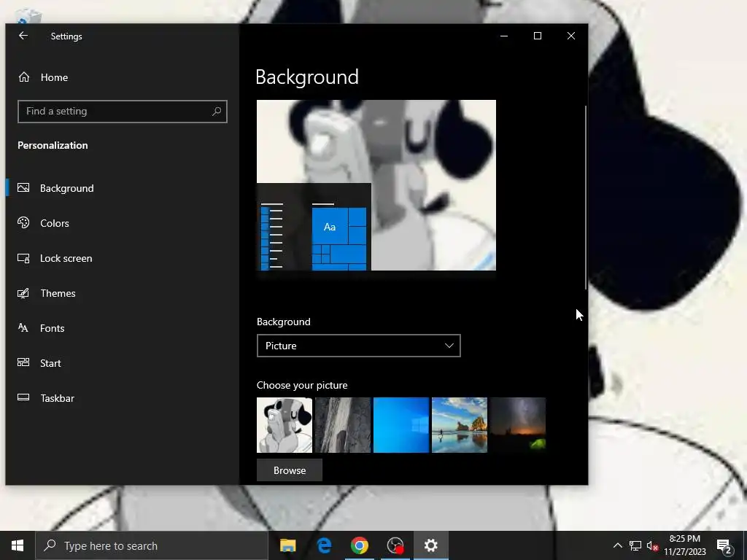Go back with the Settings back arrow
Image resolution: width=747 pixels, height=560 pixels.
click(23, 36)
